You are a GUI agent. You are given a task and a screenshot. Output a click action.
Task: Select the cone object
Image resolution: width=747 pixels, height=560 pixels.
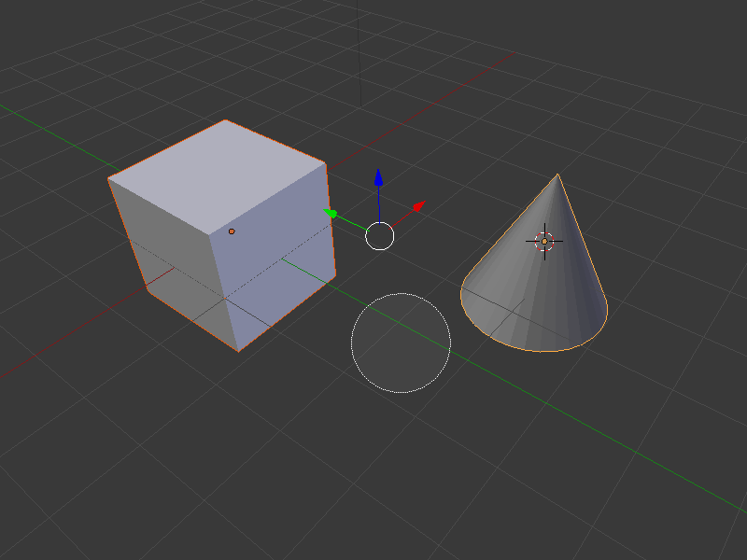point(534,263)
